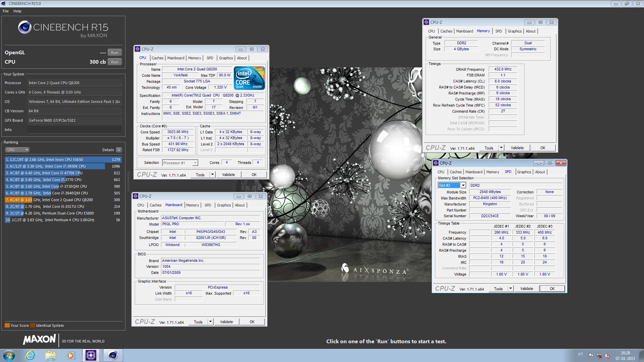The image size is (644, 362).
Task: Open About tab in CPU-Z SPD window
Action: point(540,172)
